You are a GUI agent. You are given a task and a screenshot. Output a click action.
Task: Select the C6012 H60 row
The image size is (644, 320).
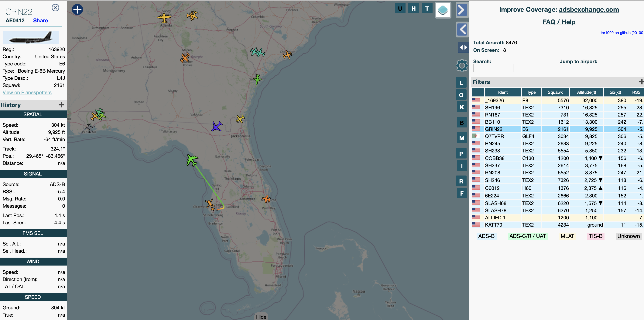pos(558,188)
